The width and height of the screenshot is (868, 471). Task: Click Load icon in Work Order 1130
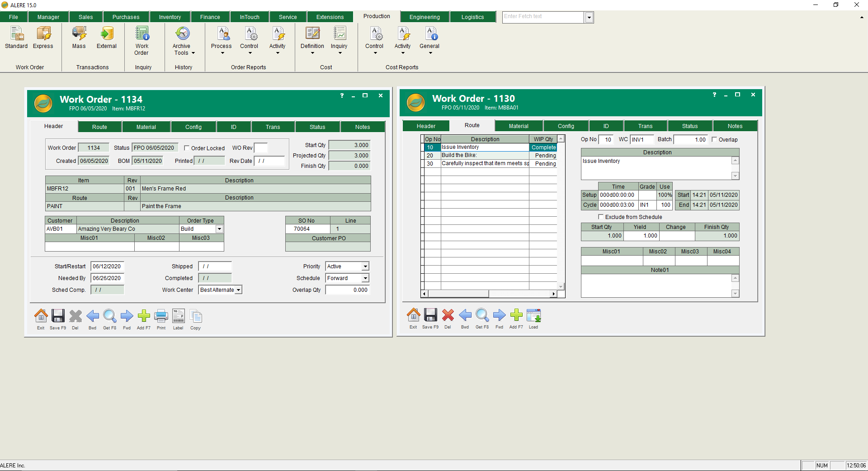coord(533,315)
